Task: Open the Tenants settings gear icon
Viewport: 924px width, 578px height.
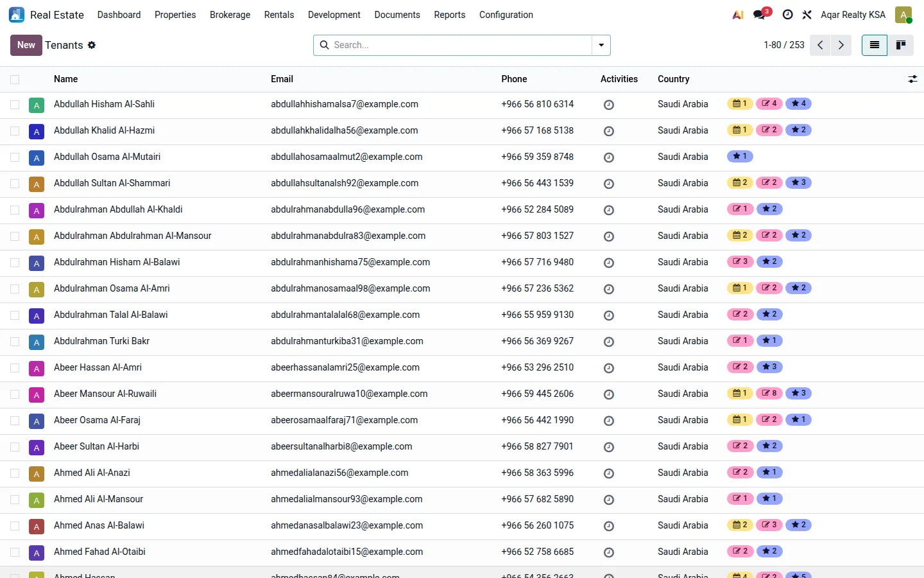Action: coord(92,45)
